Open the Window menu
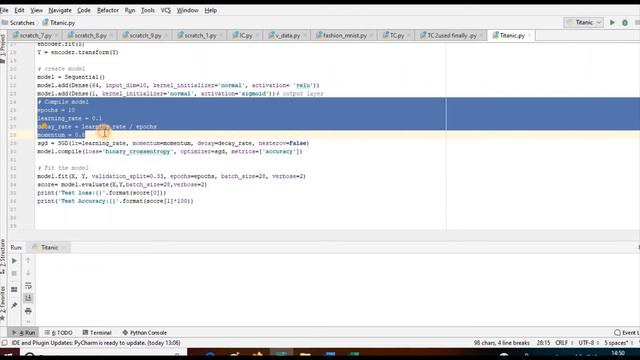Screen dimensions: 640x360 pos(187,10)
